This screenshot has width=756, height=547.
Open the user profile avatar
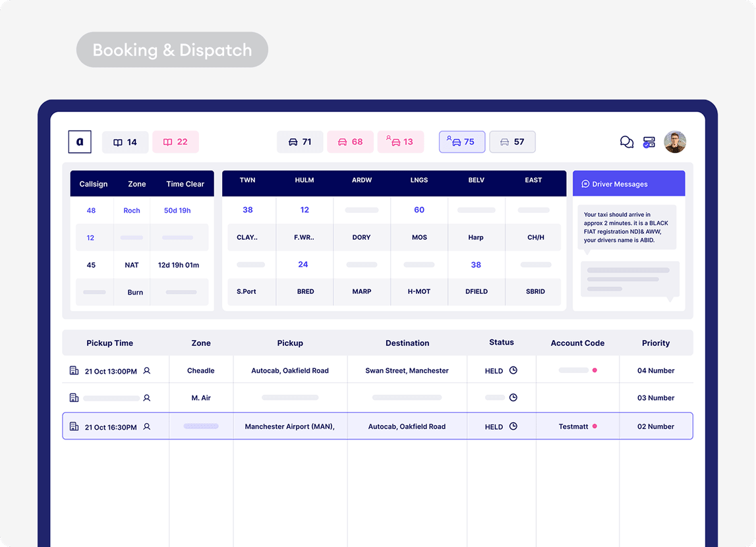coord(675,142)
